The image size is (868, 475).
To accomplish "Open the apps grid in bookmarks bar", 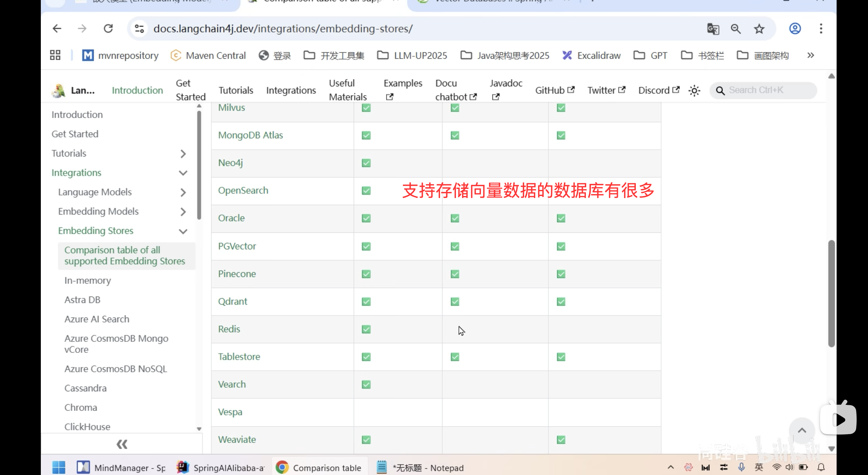I will pos(55,55).
